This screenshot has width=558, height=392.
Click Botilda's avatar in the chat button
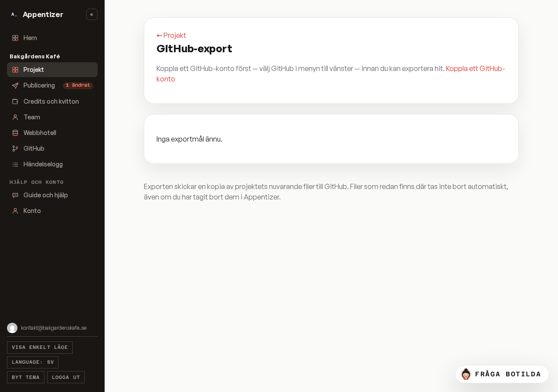[466, 374]
